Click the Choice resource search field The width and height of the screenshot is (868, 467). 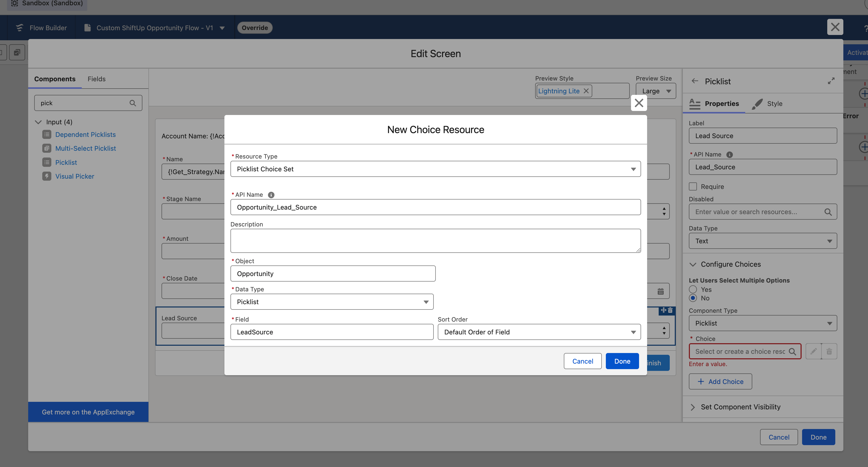[x=745, y=352]
